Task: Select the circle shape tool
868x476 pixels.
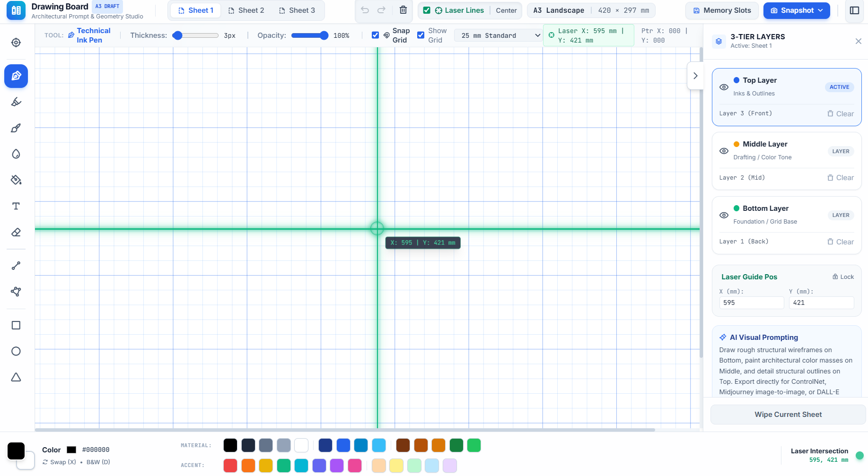Action: point(16,351)
